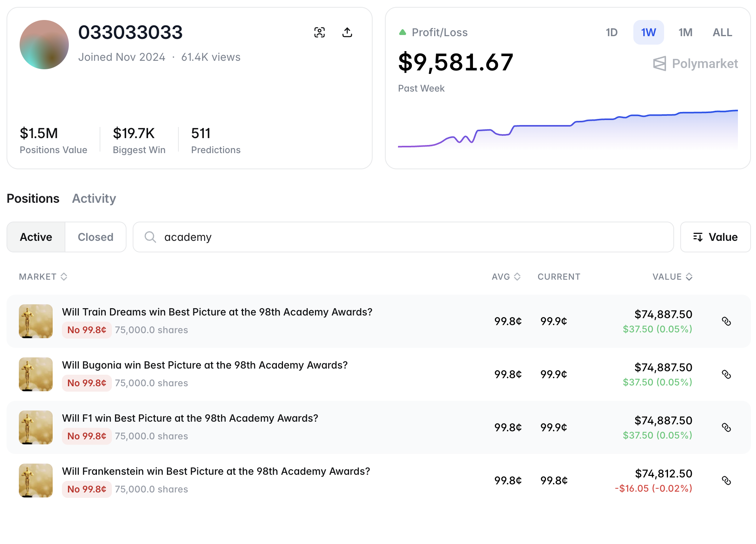
Task: Select the 1M time range
Action: (685, 32)
